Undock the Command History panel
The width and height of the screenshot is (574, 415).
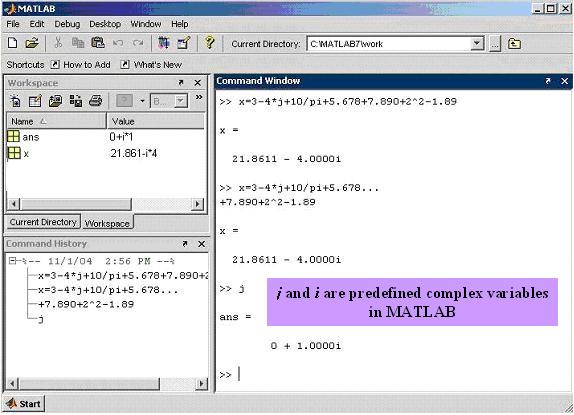(x=184, y=244)
